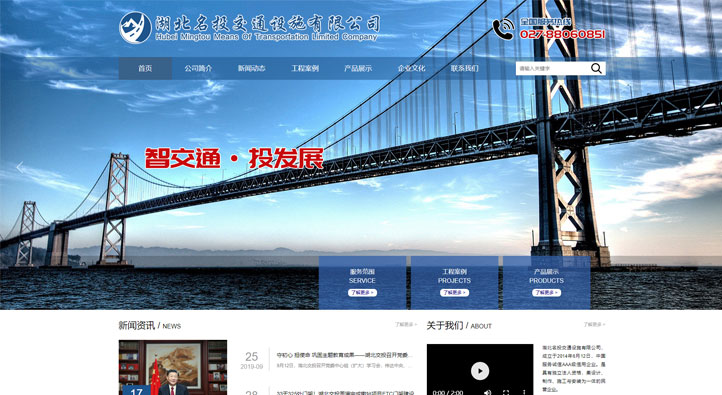Open video fullscreen mode

(506, 392)
